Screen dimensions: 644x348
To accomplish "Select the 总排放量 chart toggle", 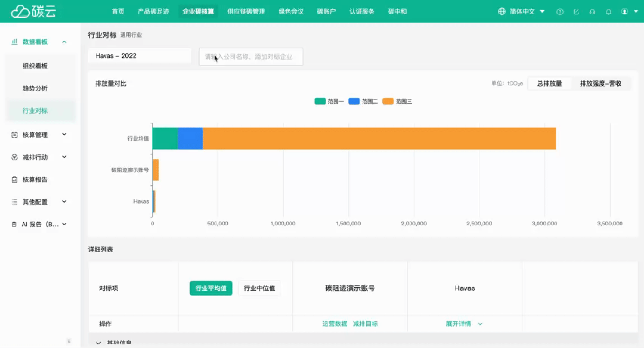I will [x=549, y=83].
